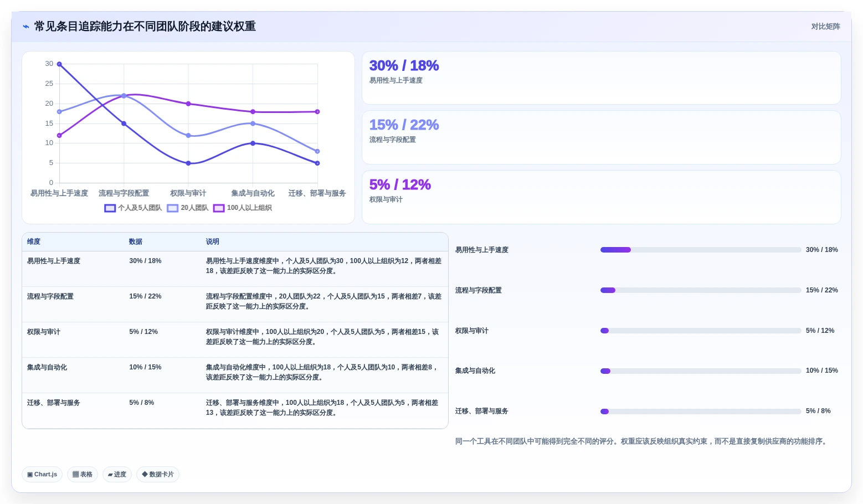Click the footnote about 权重应该反映组织真实约束
This screenshot has height=504, width=863.
[x=642, y=441]
